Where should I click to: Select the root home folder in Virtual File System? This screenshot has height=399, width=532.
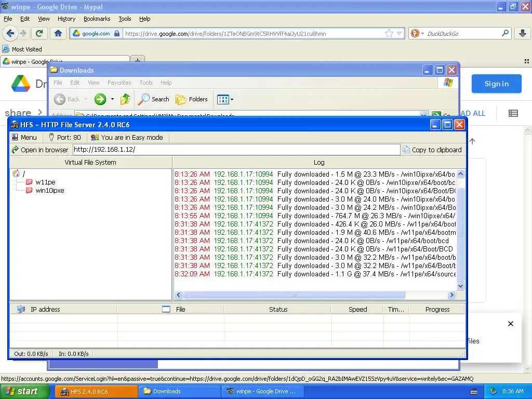coord(19,174)
